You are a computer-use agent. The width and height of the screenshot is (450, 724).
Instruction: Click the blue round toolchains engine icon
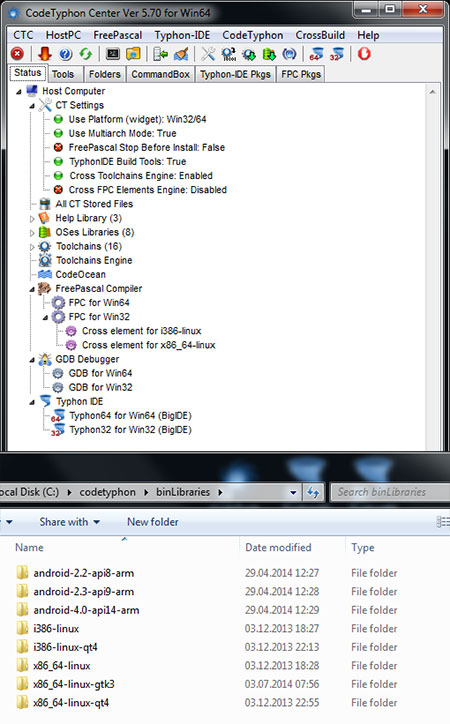point(289,54)
